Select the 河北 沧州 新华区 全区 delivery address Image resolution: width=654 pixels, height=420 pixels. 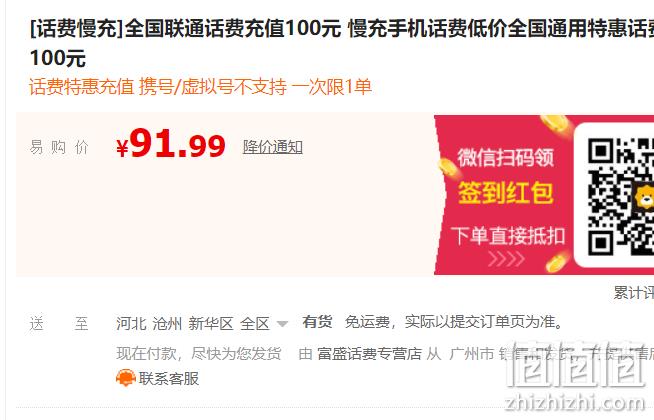pyautogui.click(x=193, y=323)
